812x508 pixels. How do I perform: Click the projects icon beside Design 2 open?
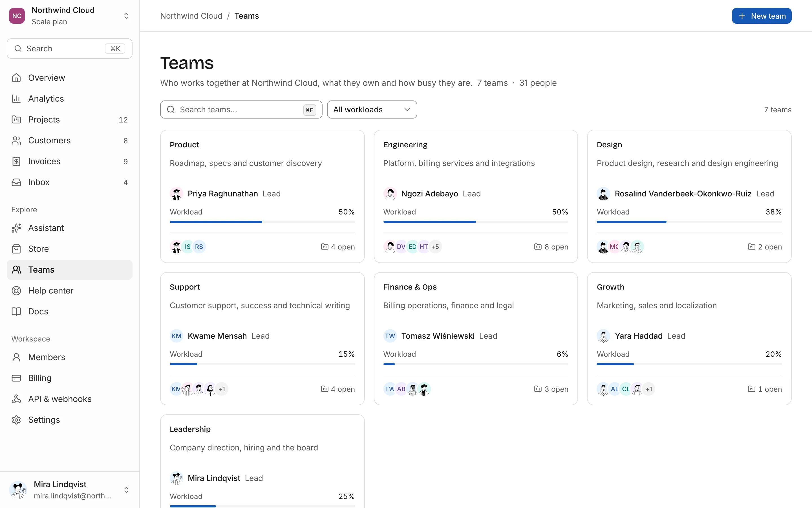751,247
